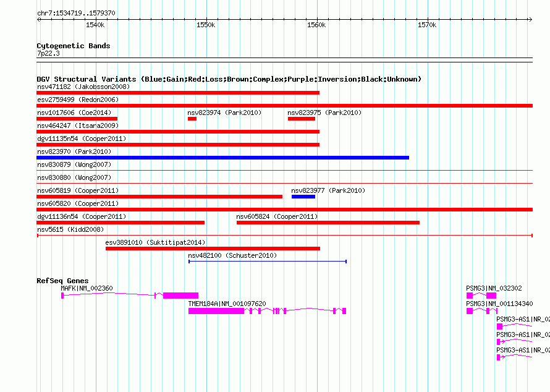
Task: Click the large magenta exon of MAFK
Action: 180,296
